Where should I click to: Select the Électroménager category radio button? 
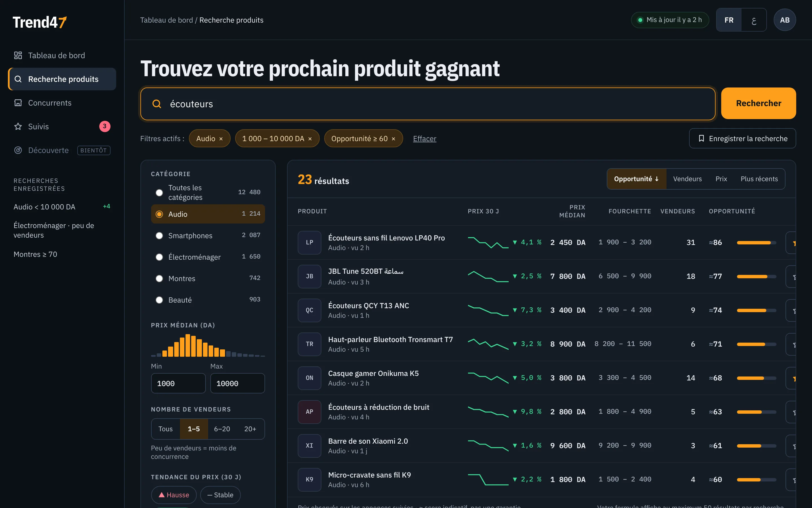[159, 257]
